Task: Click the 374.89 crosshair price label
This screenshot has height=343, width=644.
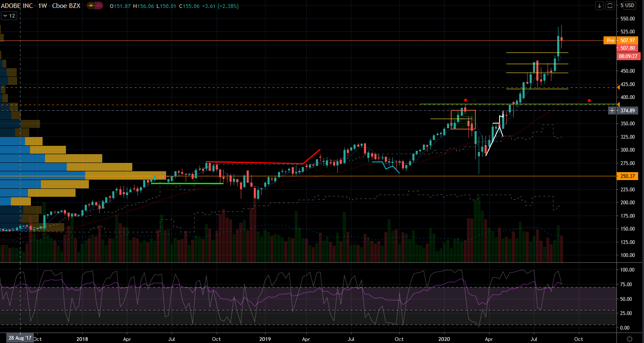Action: (x=627, y=111)
